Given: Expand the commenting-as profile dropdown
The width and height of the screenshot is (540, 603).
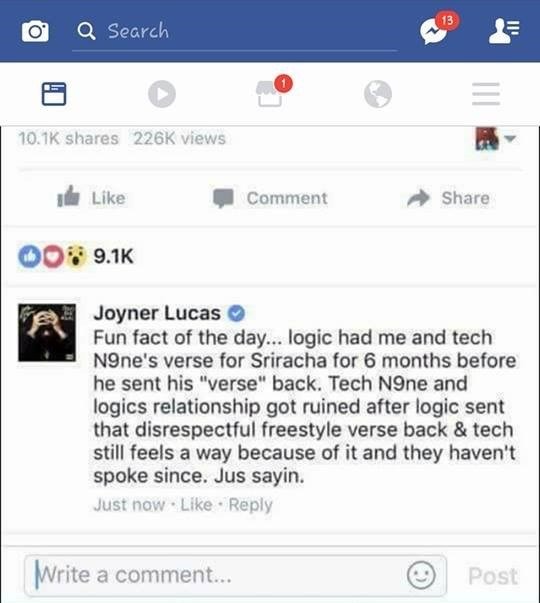Looking at the screenshot, I should pos(496,138).
